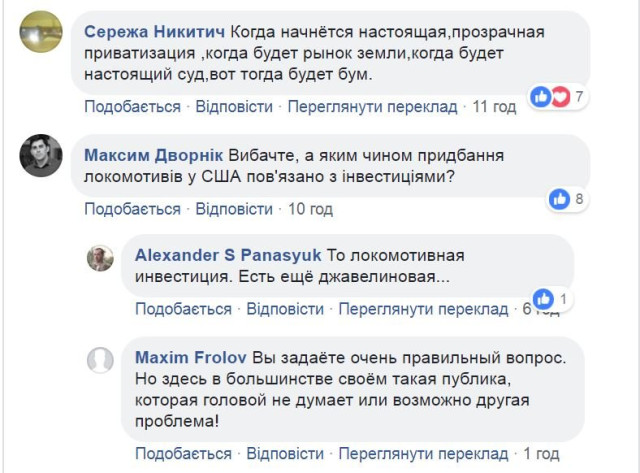Click heart reaction icon on Сережа Никитич comment
This screenshot has height=473, width=640.
click(x=559, y=97)
